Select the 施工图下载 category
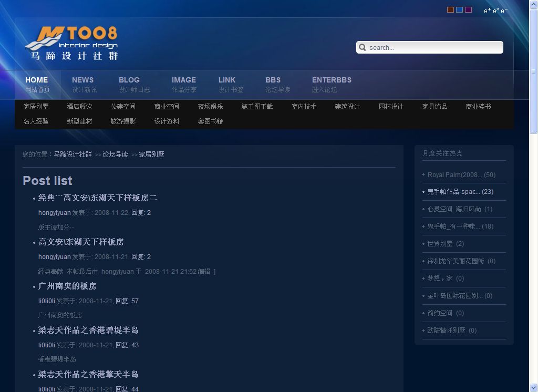The image size is (538, 392). point(257,107)
